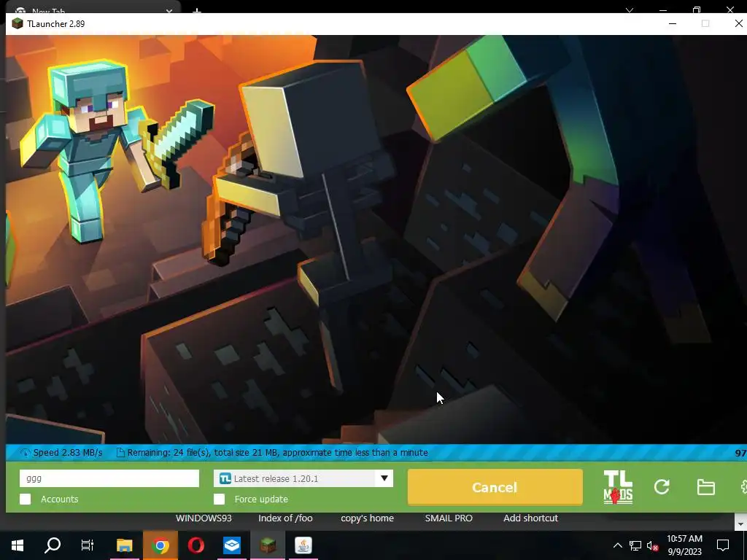Click Add shortcut in the browser page
This screenshot has height=560, width=747.
(531, 518)
